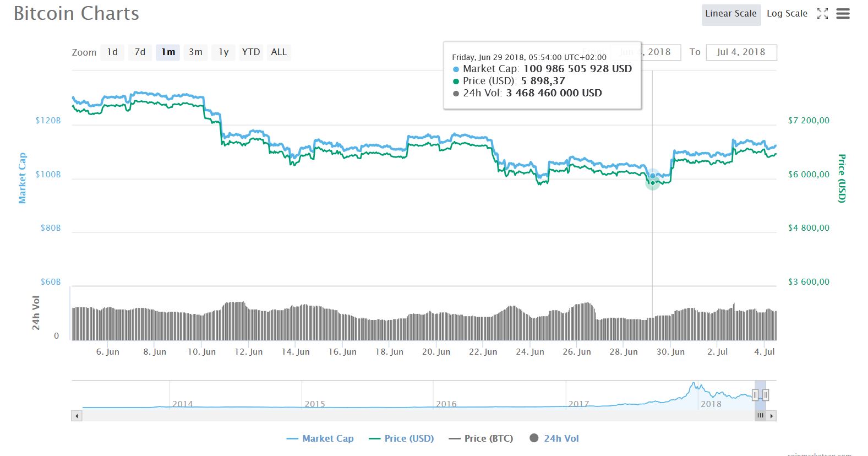Click the '$7 200,00' price axis label
Screen dimensions: 868x456
(809, 121)
